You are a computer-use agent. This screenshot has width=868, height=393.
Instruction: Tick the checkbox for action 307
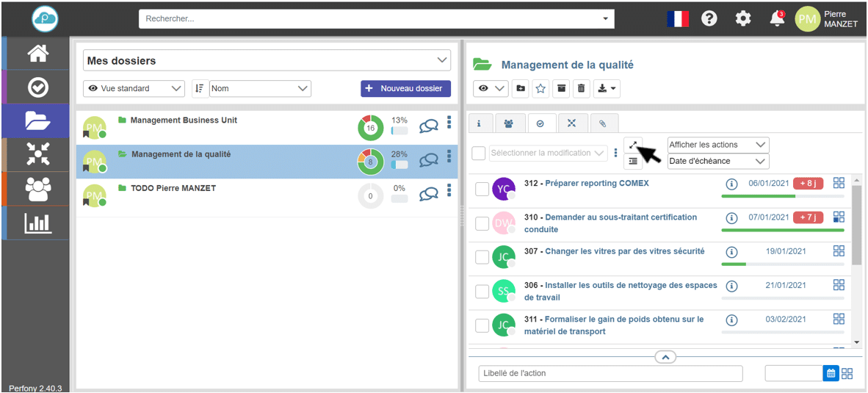tap(482, 257)
